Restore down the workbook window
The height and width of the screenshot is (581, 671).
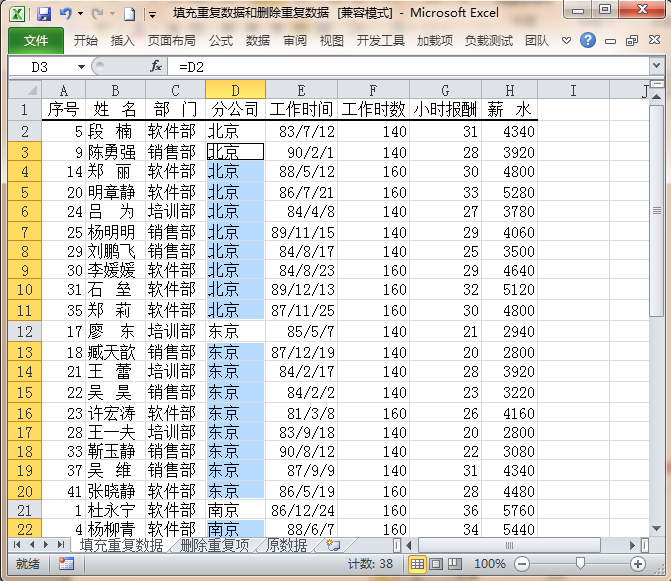632,41
